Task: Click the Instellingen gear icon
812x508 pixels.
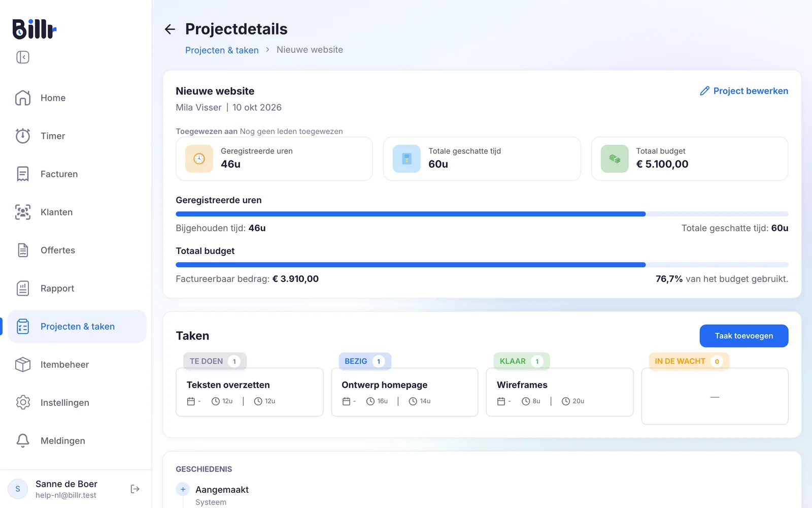Action: [23, 402]
